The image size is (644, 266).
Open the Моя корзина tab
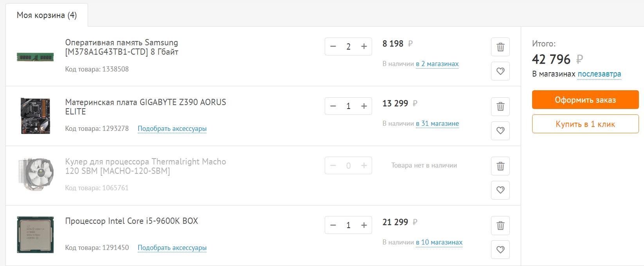point(47,15)
